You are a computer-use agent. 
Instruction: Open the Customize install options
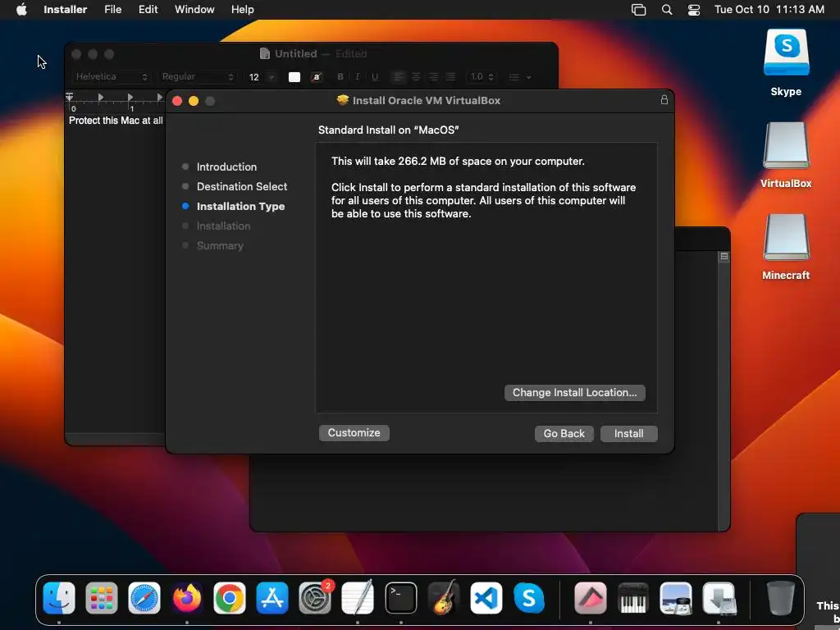[x=354, y=433]
